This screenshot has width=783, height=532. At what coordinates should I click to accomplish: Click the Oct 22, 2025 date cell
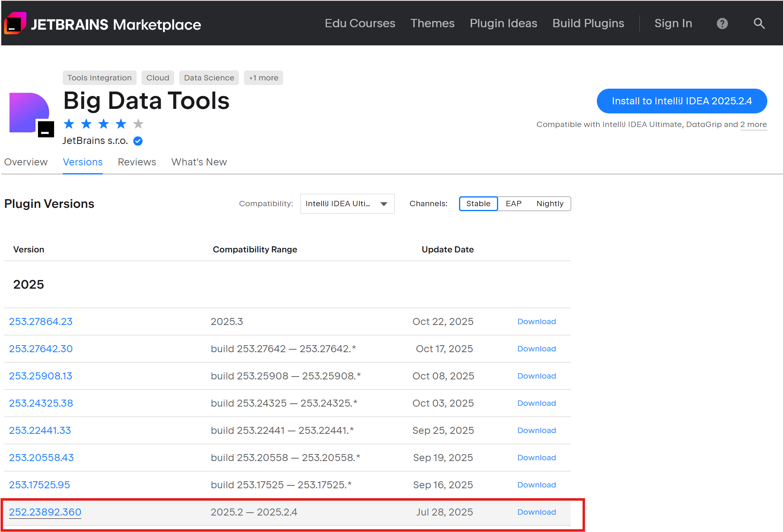(x=443, y=322)
